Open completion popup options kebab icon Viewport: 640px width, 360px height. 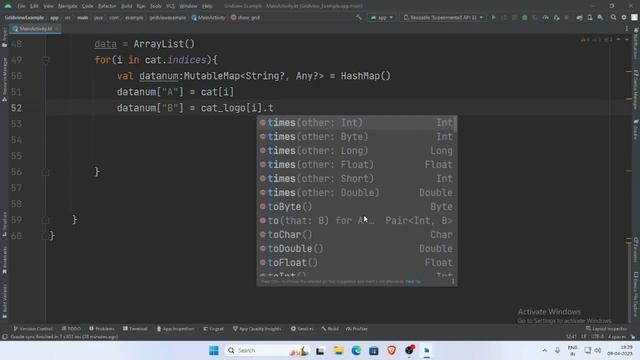[453, 281]
